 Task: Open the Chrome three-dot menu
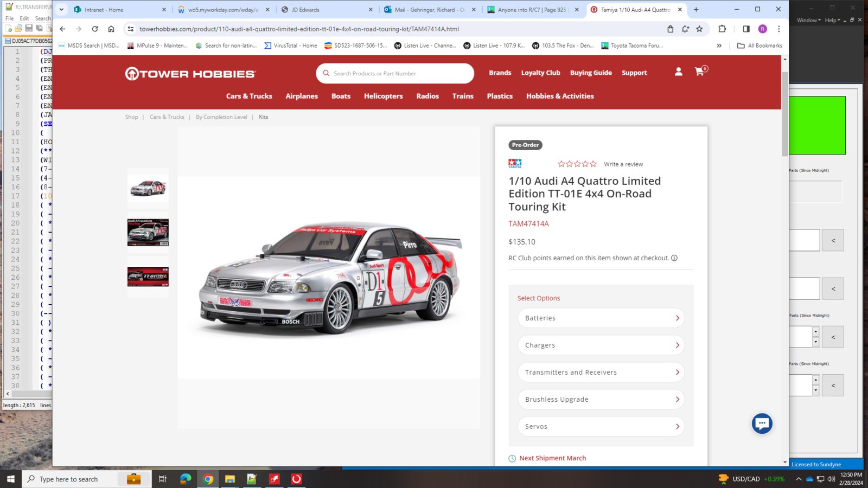[779, 29]
